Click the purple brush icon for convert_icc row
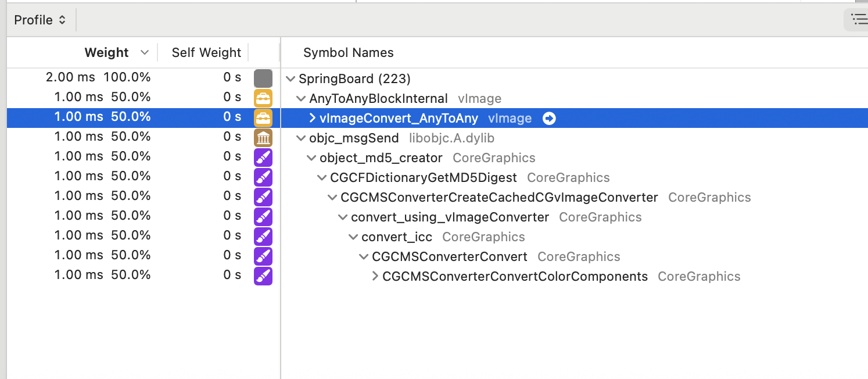Viewport: 868px width, 379px height. [263, 237]
